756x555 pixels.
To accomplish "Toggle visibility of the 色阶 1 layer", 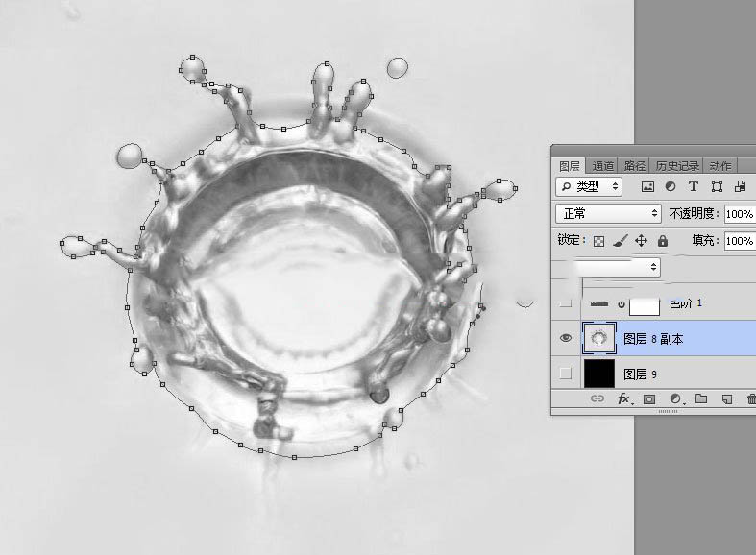I will pos(566,302).
